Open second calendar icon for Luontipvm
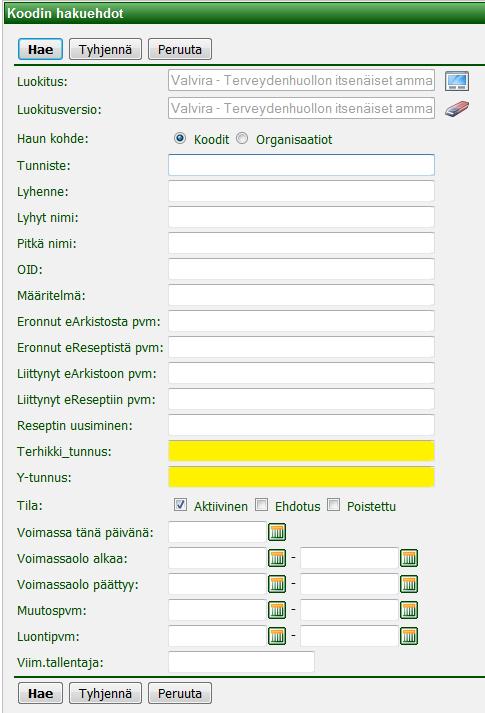 [409, 636]
